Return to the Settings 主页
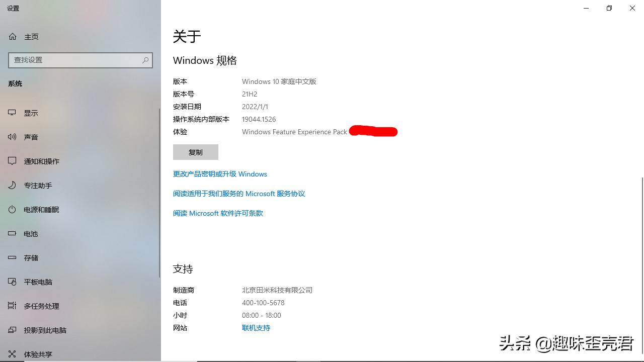This screenshot has height=362, width=644. point(31,36)
